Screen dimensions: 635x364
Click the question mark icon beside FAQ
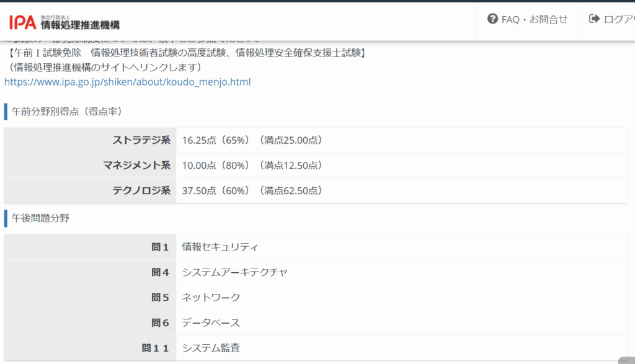point(493,19)
